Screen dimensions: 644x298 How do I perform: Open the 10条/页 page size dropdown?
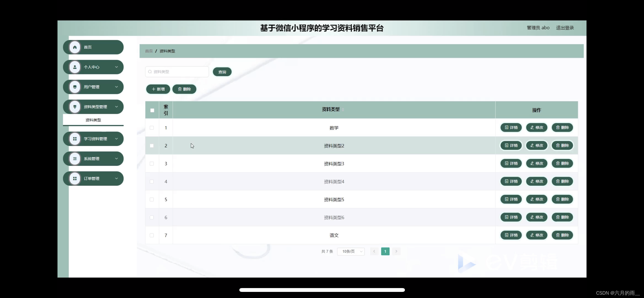pyautogui.click(x=351, y=251)
